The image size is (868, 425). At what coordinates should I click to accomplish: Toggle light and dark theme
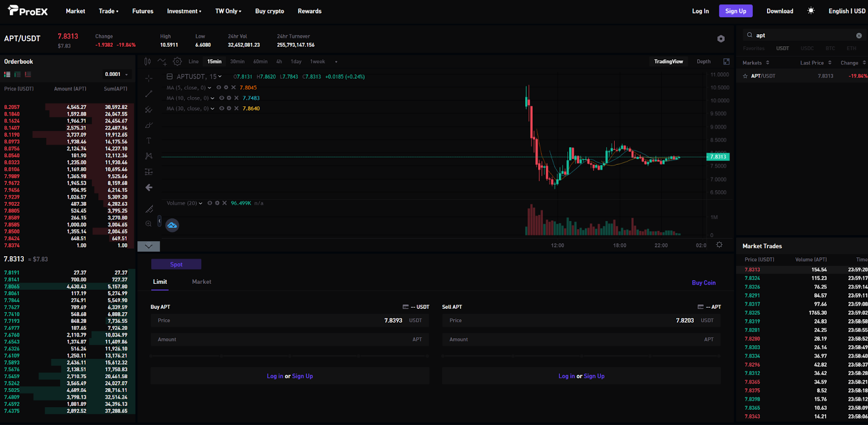point(811,11)
